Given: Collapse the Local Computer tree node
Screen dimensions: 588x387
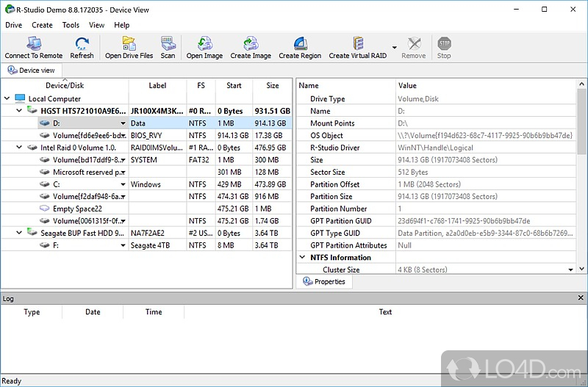Looking at the screenshot, I should tap(7, 98).
